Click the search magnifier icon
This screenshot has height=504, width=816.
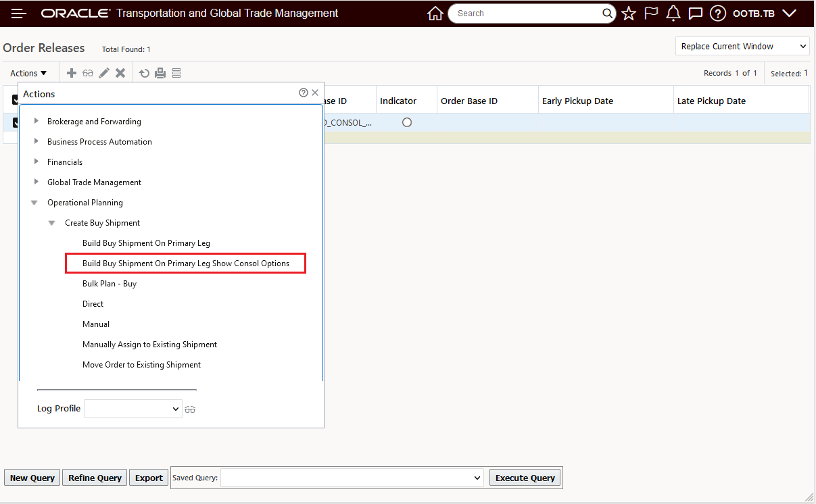tap(607, 14)
